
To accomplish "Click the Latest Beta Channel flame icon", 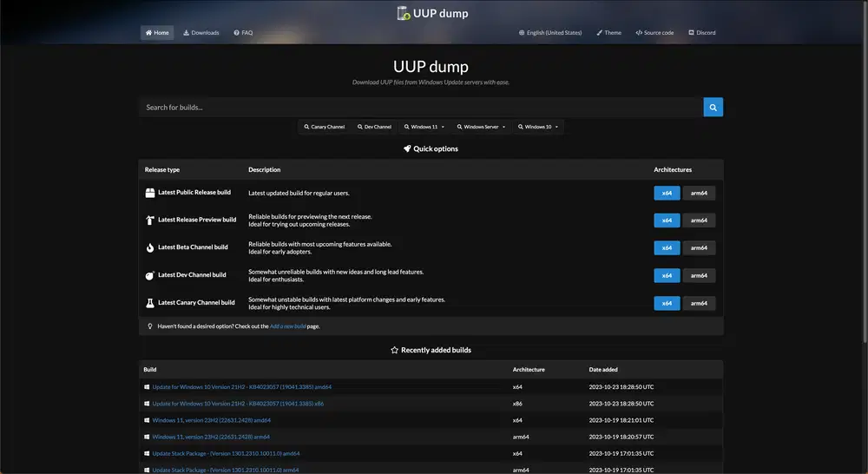I will click(150, 247).
